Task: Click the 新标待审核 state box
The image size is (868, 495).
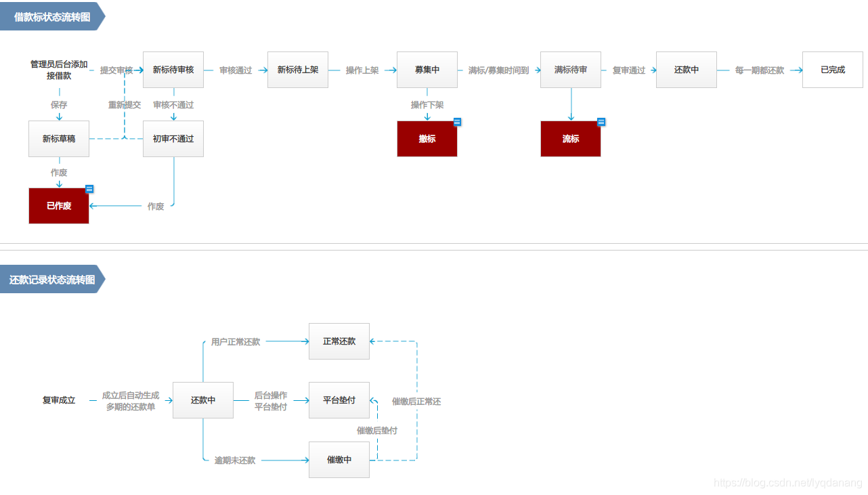Action: 173,70
